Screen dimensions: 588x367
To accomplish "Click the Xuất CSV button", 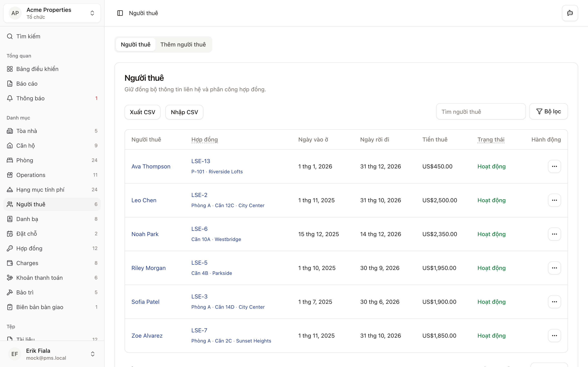I will [142, 112].
